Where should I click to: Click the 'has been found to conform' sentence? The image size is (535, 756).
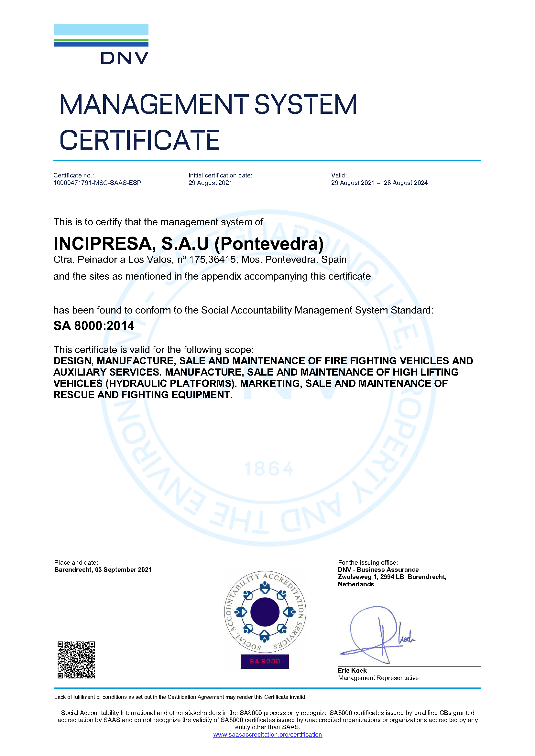click(x=244, y=310)
